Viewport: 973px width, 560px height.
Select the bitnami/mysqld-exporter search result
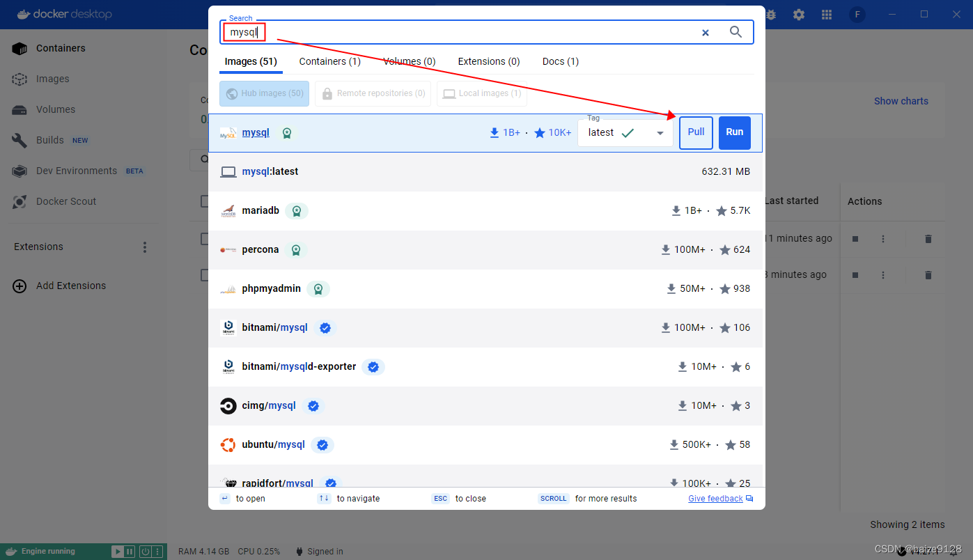[x=485, y=366]
